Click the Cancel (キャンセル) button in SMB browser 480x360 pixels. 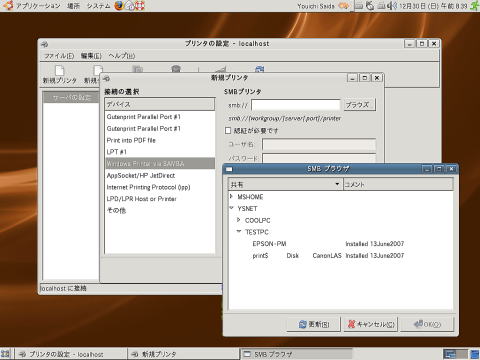(371, 324)
